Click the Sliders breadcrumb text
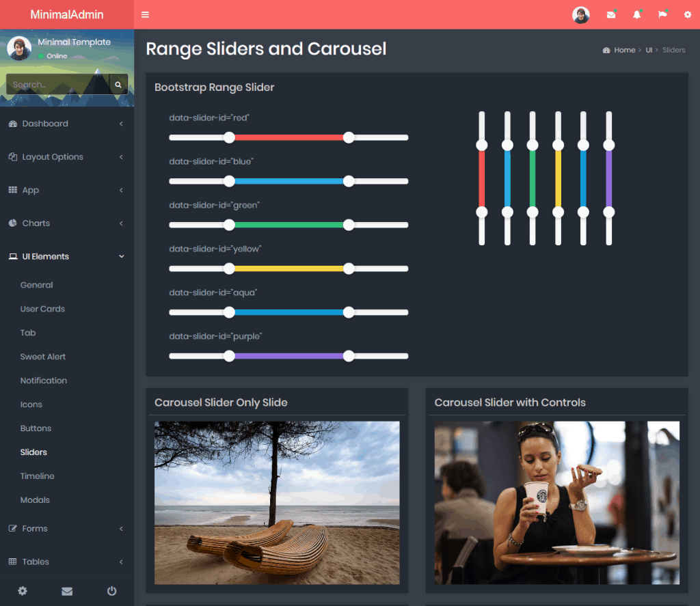Screen dimensions: 700x606 pos(673,50)
